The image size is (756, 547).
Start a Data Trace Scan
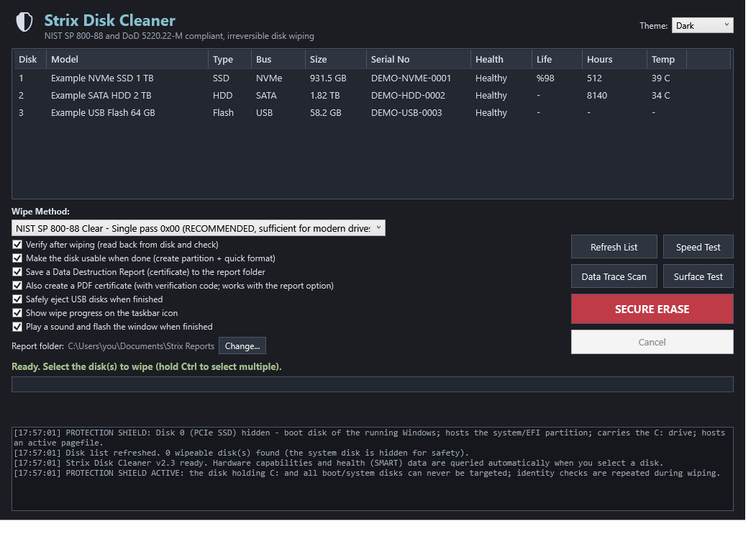coord(614,276)
